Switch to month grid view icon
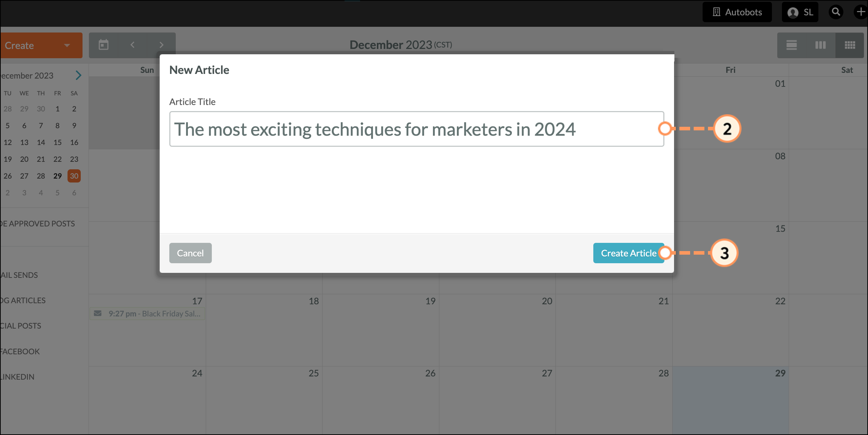This screenshot has height=435, width=868. pos(850,45)
